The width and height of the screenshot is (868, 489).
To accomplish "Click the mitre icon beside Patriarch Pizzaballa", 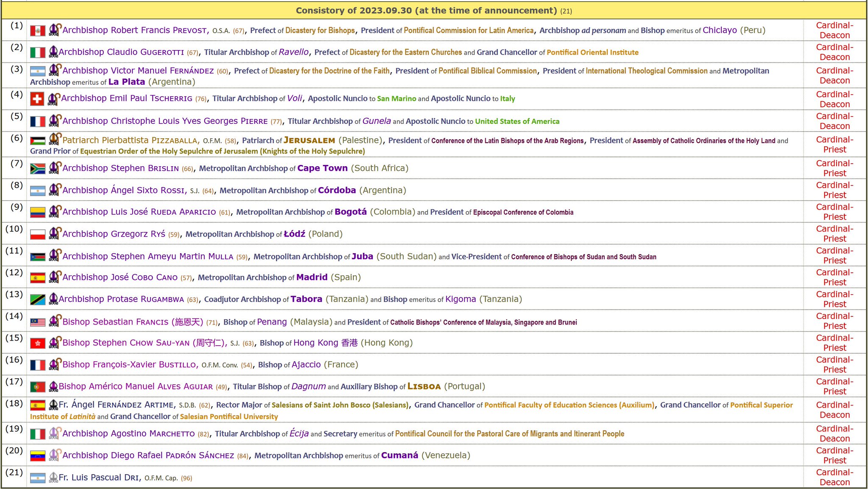I will tap(55, 140).
